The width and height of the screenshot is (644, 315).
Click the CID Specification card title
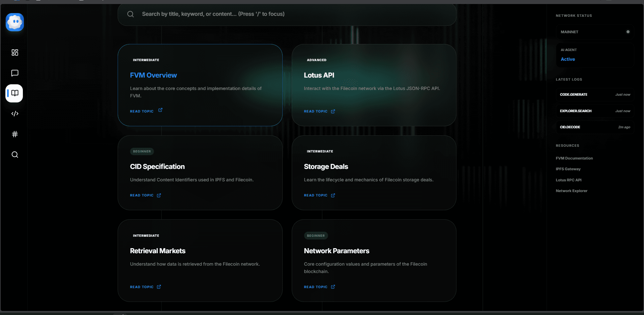point(157,167)
